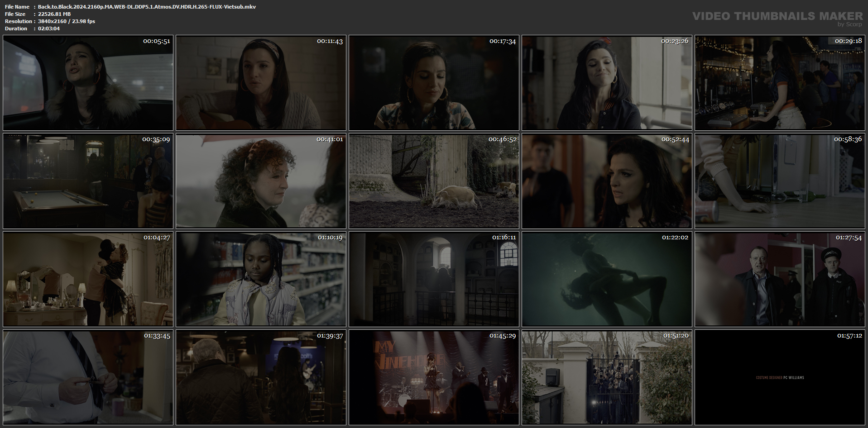Select the thumbnail at 00:17:34
The width and height of the screenshot is (868, 428).
(434, 83)
